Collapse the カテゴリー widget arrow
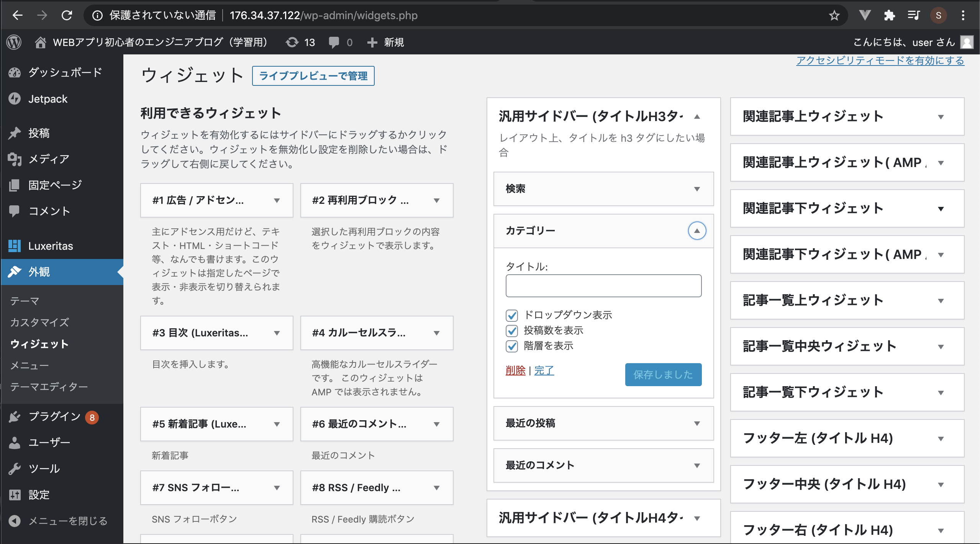This screenshot has width=980, height=544. click(x=697, y=231)
